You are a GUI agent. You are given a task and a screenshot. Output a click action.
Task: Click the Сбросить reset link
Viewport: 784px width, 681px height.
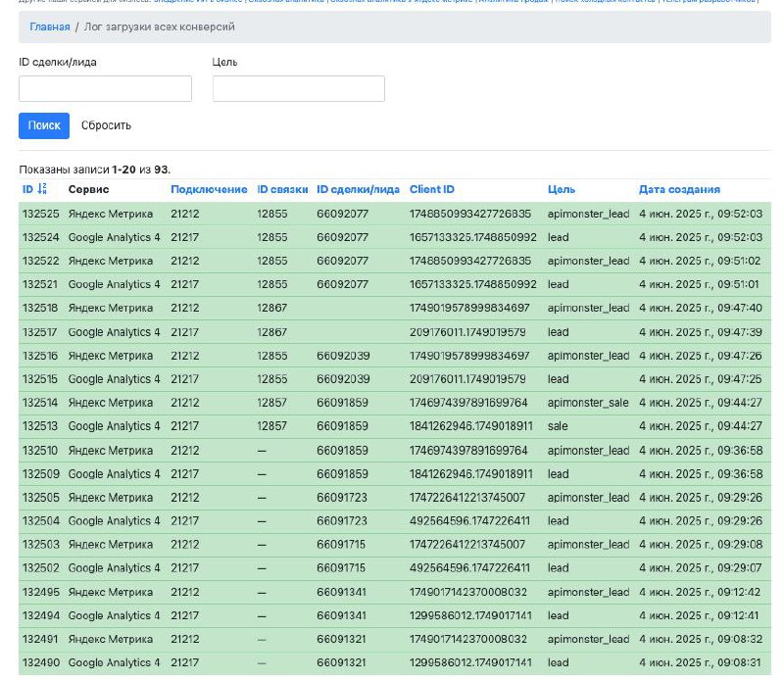(106, 125)
